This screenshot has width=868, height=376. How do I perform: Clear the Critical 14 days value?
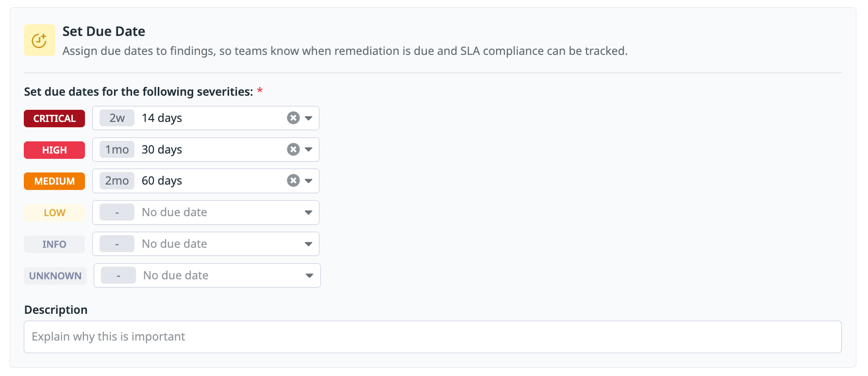(x=293, y=118)
